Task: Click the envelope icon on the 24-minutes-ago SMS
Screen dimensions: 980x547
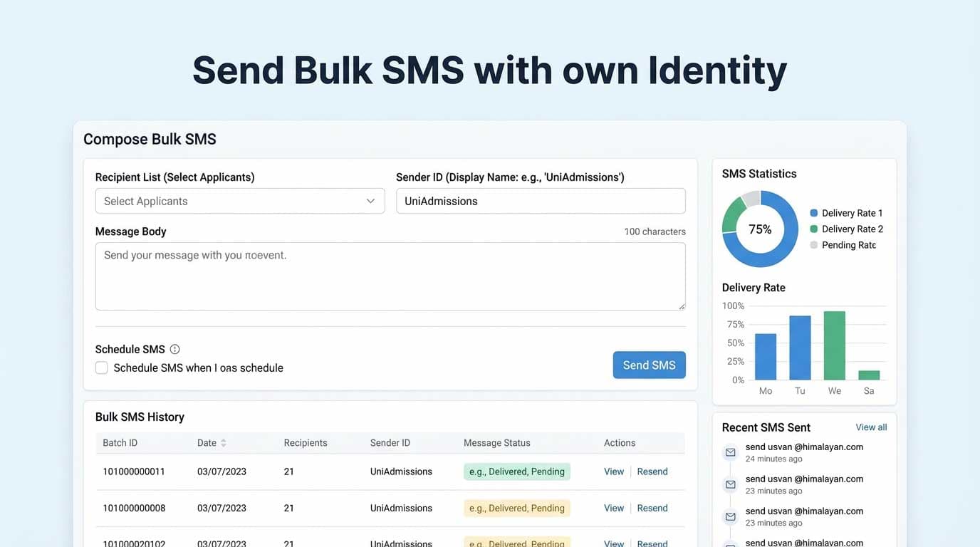Action: (x=730, y=452)
